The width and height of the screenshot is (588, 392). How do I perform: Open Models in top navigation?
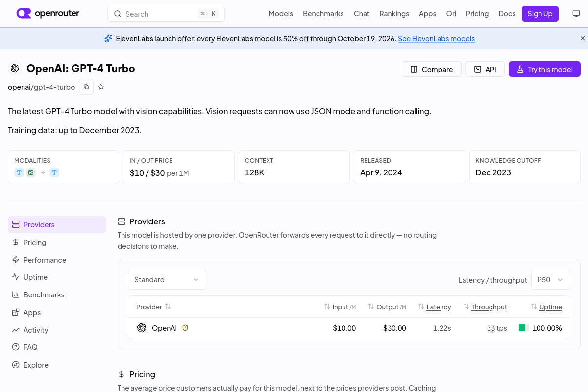(281, 14)
